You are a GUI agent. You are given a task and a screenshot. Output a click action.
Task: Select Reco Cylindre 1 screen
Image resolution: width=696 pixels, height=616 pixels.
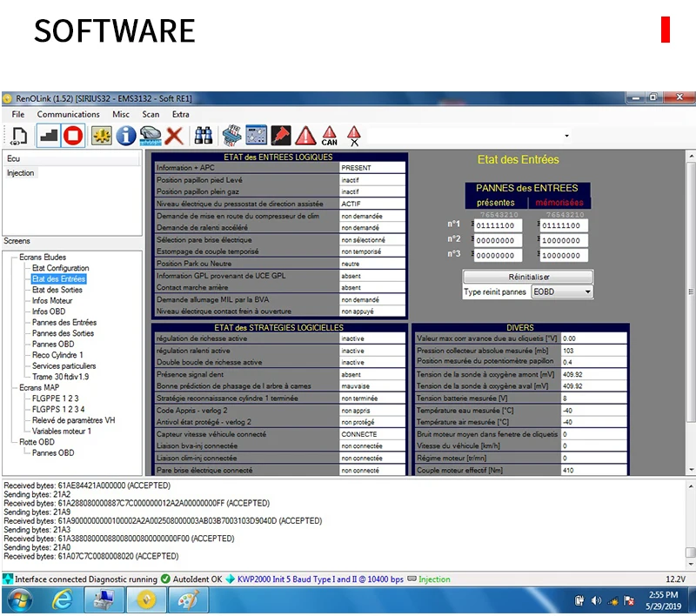57,355
